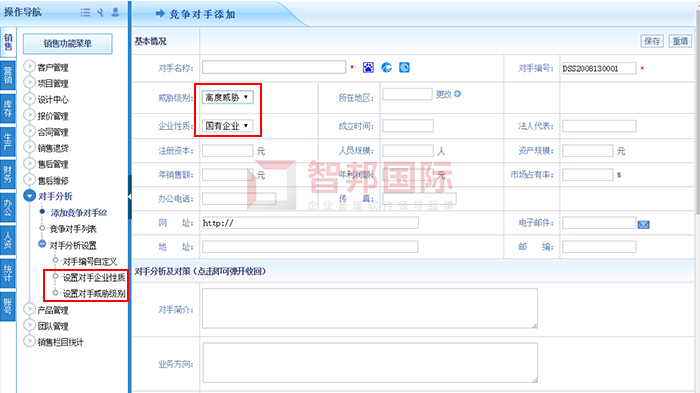Collapse the sidebar using the splitter arrow
The height and width of the screenshot is (393, 700).
point(129,196)
